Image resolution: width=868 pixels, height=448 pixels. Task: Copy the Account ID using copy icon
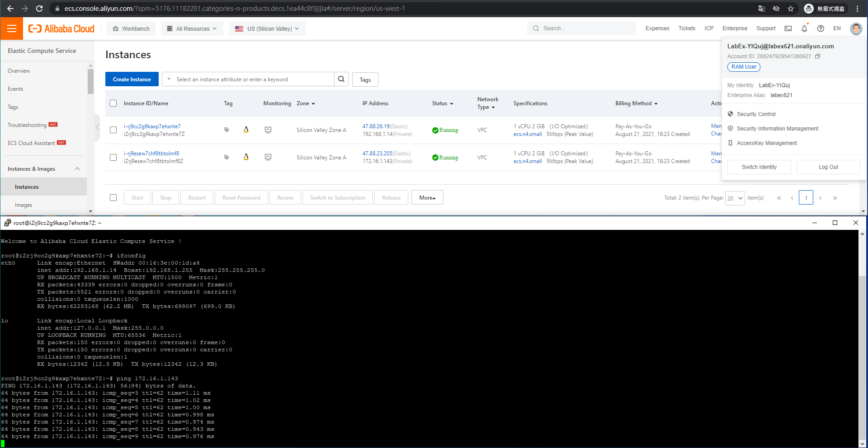point(817,56)
